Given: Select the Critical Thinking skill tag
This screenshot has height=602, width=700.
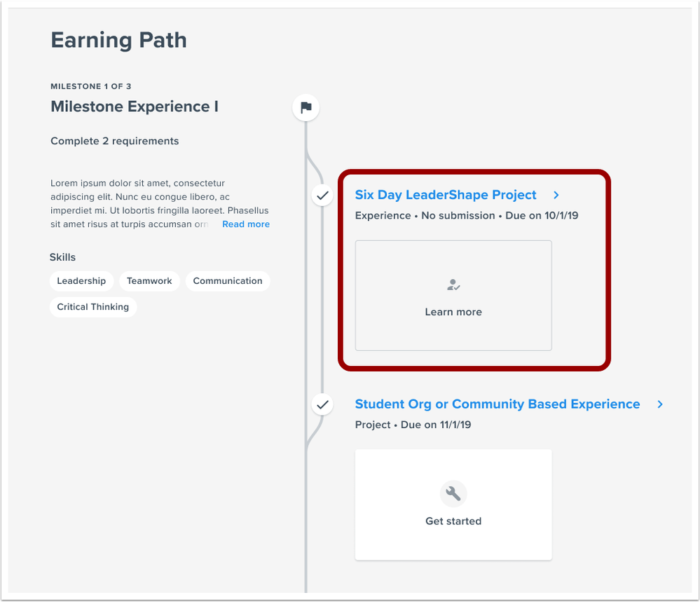Looking at the screenshot, I should [93, 307].
